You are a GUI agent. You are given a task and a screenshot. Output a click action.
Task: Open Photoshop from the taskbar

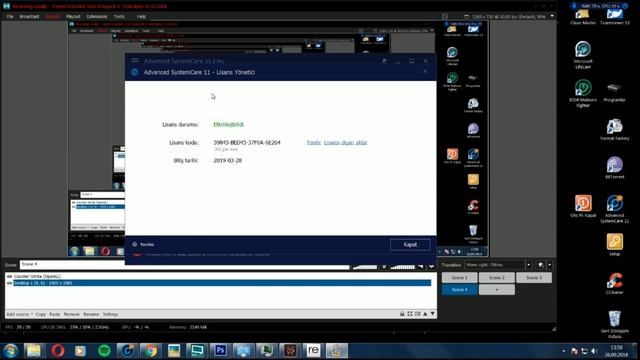point(220,351)
